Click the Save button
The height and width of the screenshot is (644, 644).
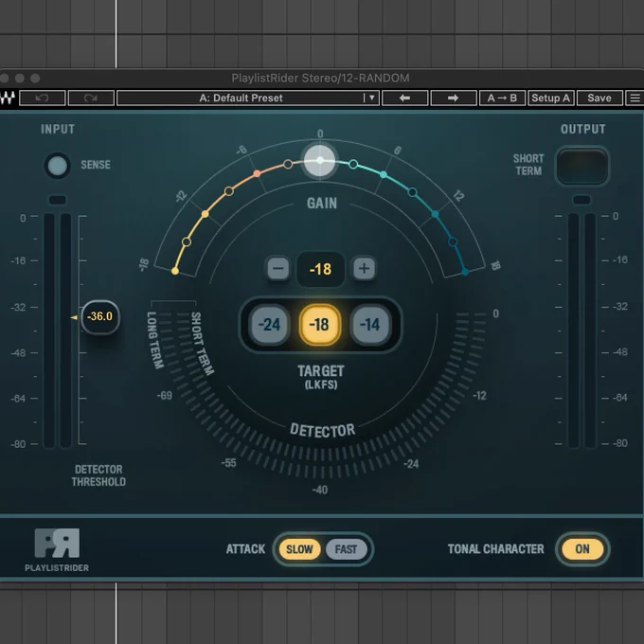pyautogui.click(x=599, y=98)
